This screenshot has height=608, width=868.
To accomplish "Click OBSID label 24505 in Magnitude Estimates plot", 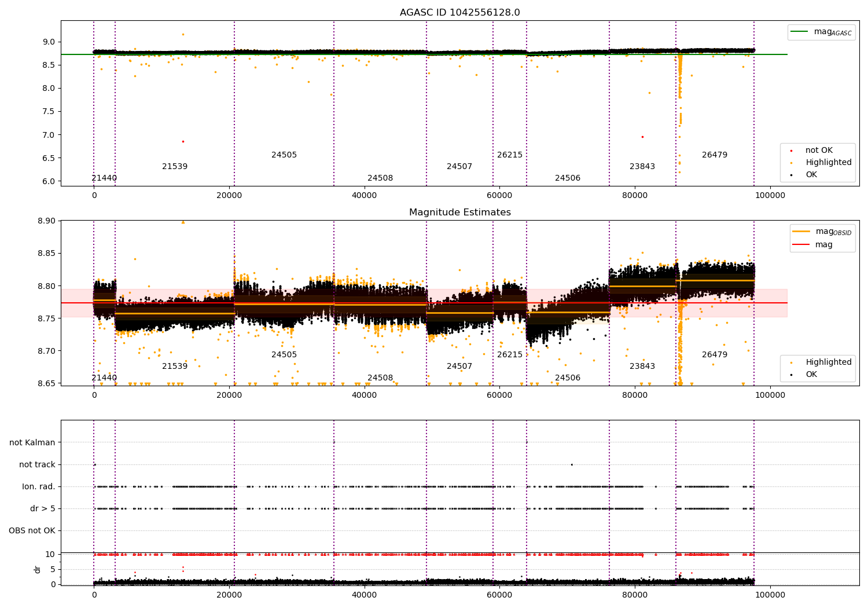I will tap(284, 355).
